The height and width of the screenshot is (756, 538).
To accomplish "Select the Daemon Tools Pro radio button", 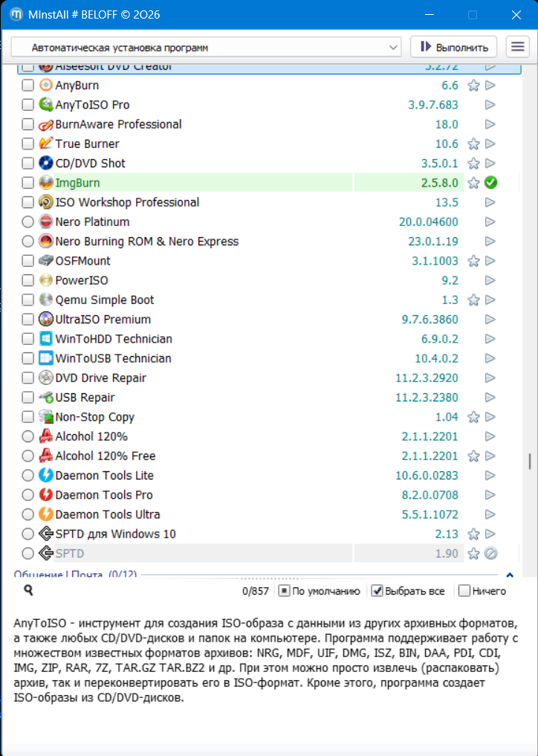I will tap(28, 494).
